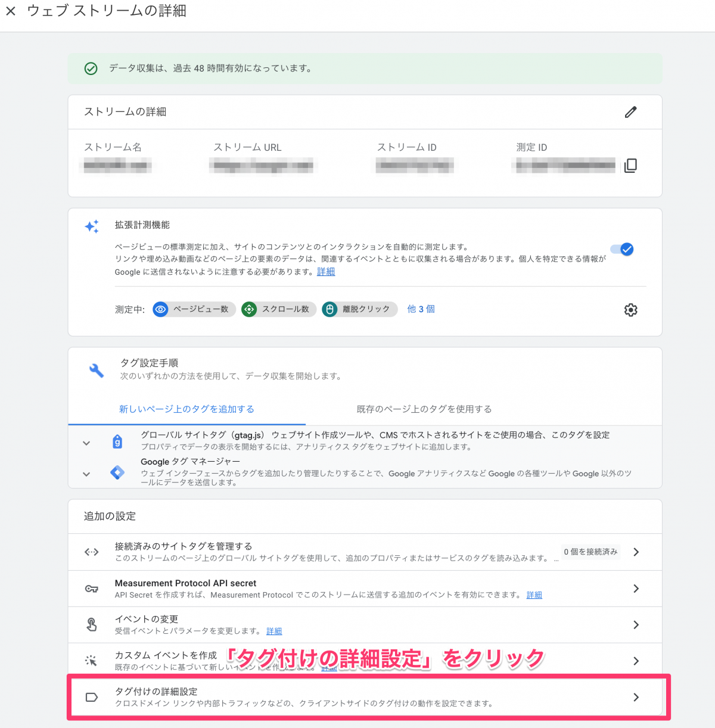Click the 離脱クリック chip
The width and height of the screenshot is (715, 728).
click(x=359, y=309)
